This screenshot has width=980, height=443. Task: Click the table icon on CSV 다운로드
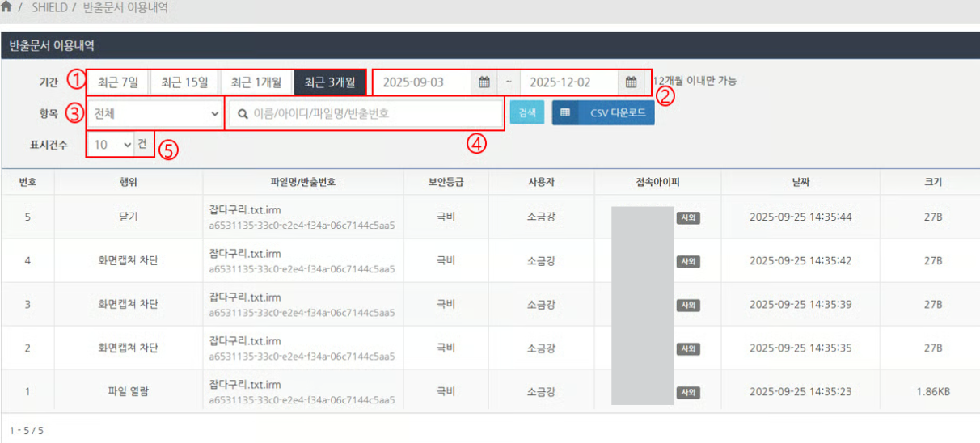[x=565, y=113]
